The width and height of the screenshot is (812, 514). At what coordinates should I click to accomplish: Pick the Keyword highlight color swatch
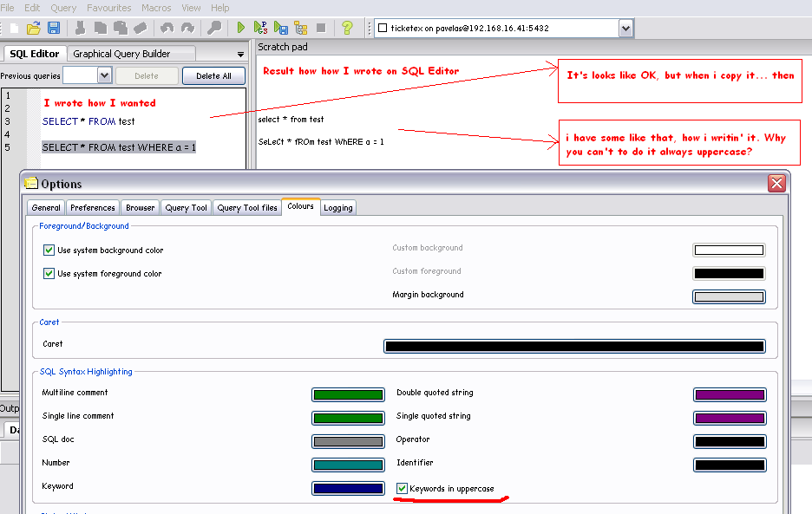(x=348, y=489)
